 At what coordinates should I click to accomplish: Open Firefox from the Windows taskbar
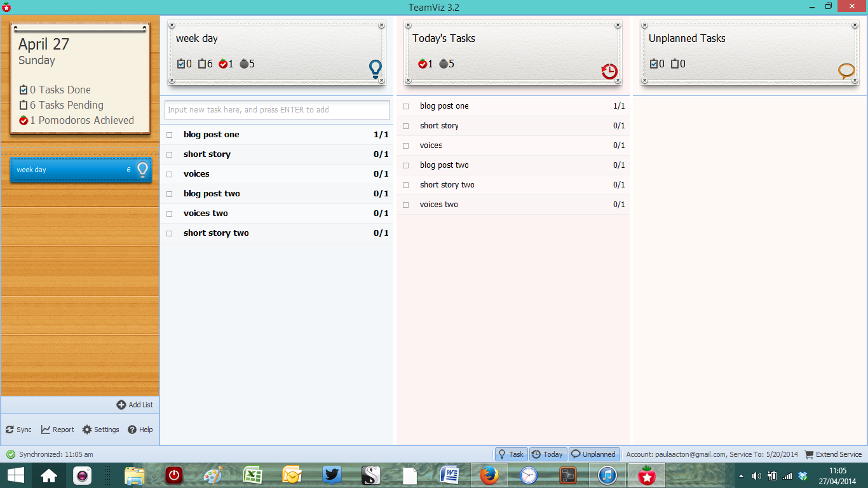tap(489, 475)
